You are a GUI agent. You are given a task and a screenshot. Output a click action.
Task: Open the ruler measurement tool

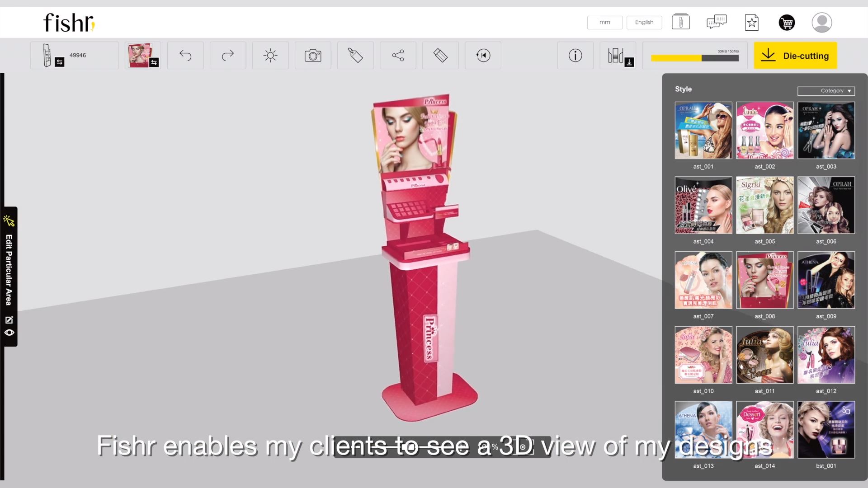440,56
